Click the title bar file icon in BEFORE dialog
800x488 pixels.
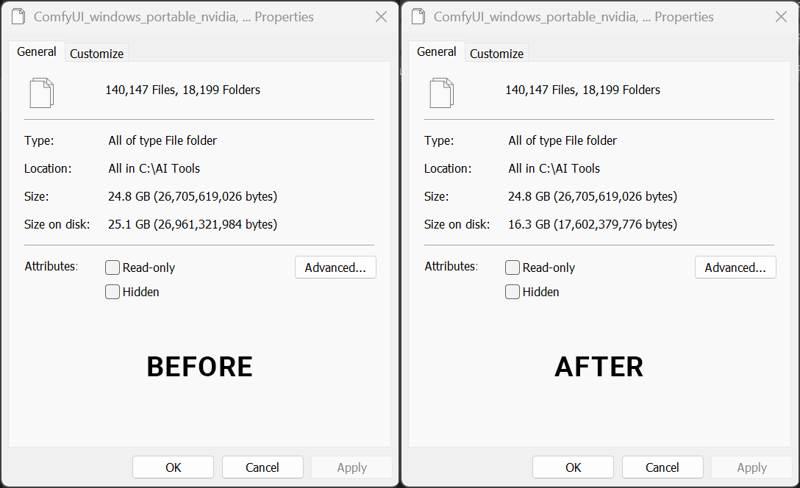pyautogui.click(x=20, y=17)
